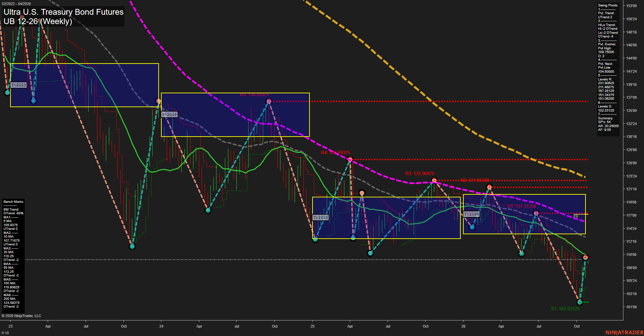The height and width of the screenshot is (336, 644).
Task: Click the R5: 136.59375 resistance label
Action: point(254,95)
